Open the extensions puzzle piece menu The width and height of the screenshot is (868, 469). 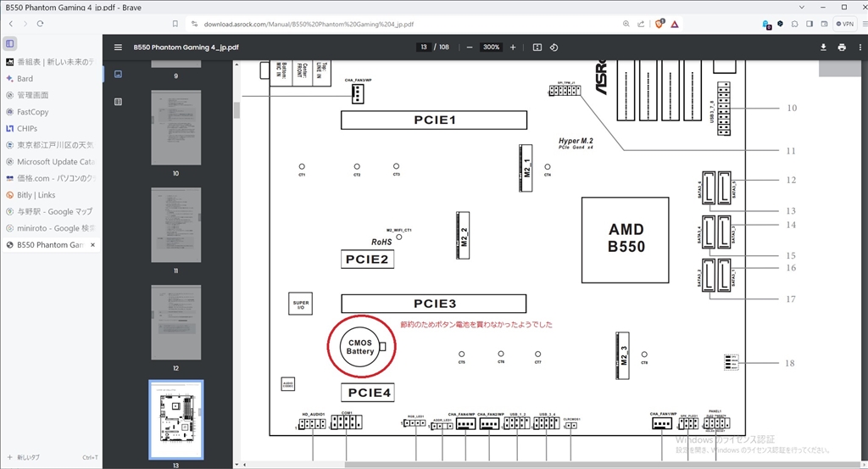point(795,24)
